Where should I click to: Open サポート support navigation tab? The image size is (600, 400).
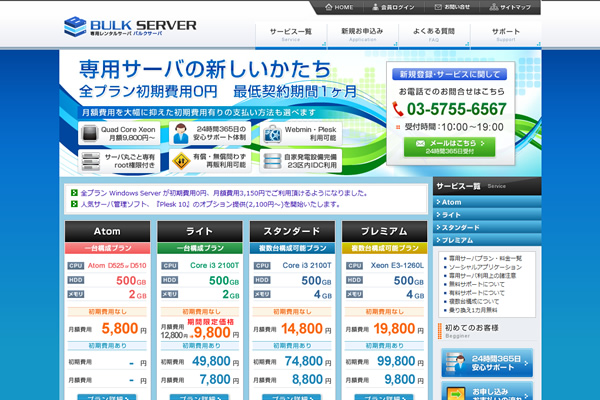pos(506,34)
